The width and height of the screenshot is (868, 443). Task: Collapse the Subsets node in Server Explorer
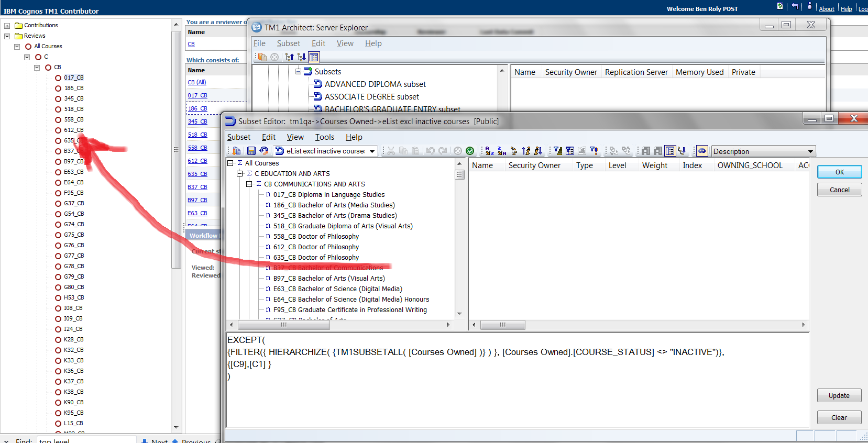click(298, 71)
